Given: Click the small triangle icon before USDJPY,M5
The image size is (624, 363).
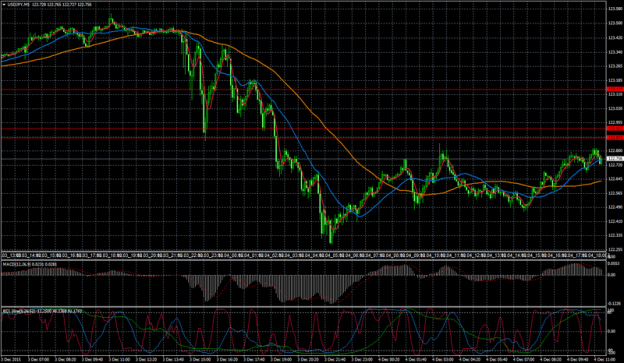Looking at the screenshot, I should [4, 4].
